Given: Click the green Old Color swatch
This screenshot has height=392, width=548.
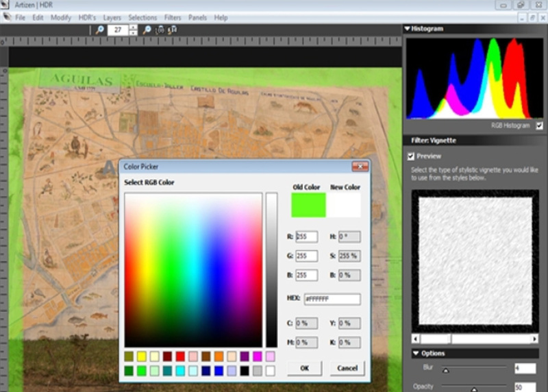Looking at the screenshot, I should pos(308,205).
